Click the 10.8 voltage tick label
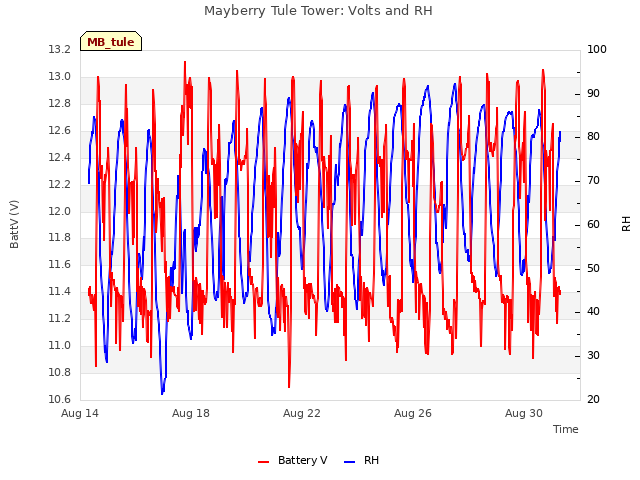The height and width of the screenshot is (480, 640). [60, 372]
